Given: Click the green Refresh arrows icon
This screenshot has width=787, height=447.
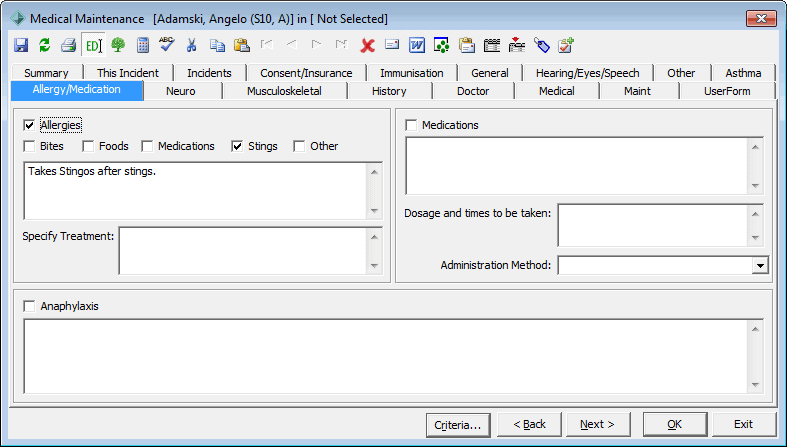Looking at the screenshot, I should click(45, 45).
